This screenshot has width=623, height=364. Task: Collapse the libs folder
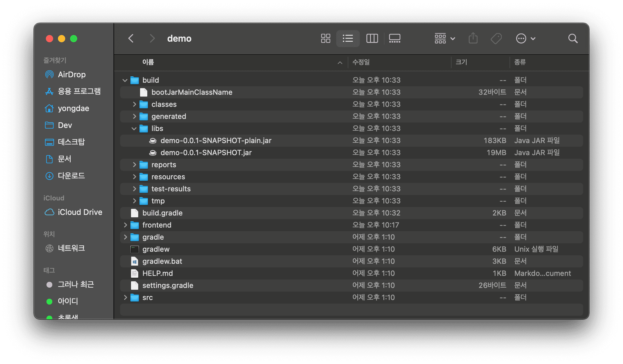134,129
